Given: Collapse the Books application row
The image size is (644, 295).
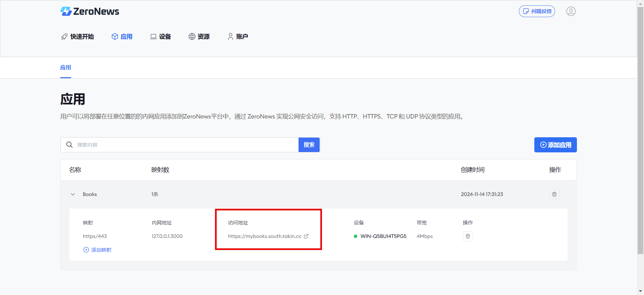Looking at the screenshot, I should [73, 194].
